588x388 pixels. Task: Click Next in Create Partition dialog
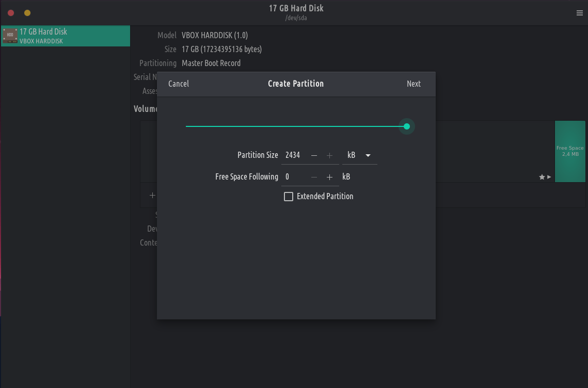[414, 84]
